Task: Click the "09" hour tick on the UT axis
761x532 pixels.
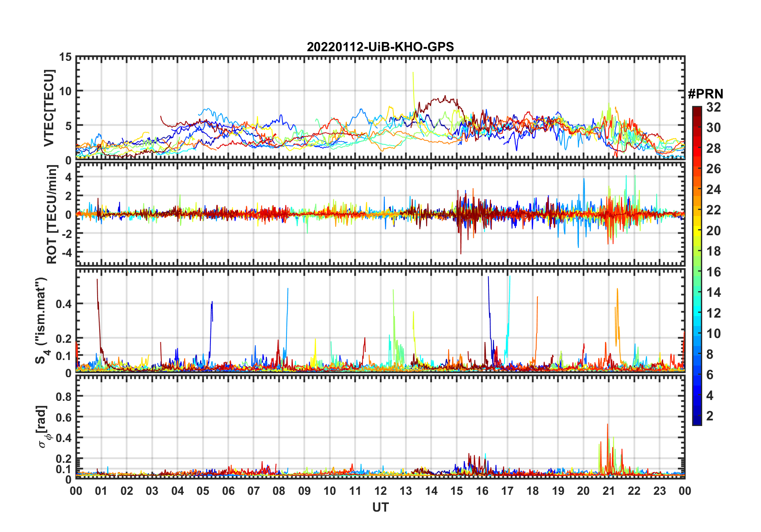Action: [x=304, y=491]
